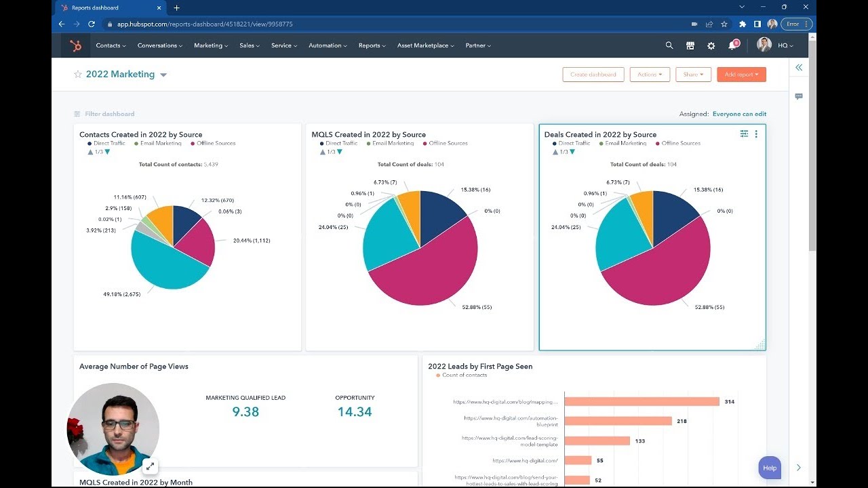This screenshot has width=868, height=488.
Task: Bookmark this page with the star icon
Action: pyautogui.click(x=724, y=24)
